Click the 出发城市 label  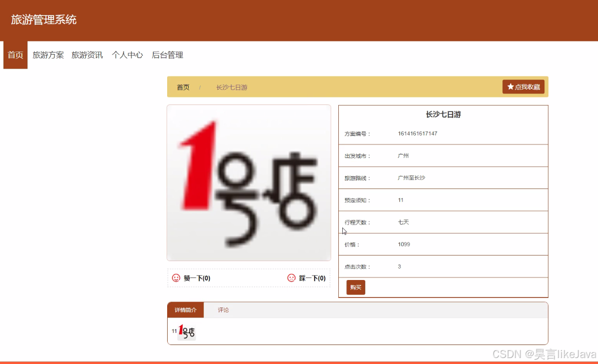click(357, 156)
